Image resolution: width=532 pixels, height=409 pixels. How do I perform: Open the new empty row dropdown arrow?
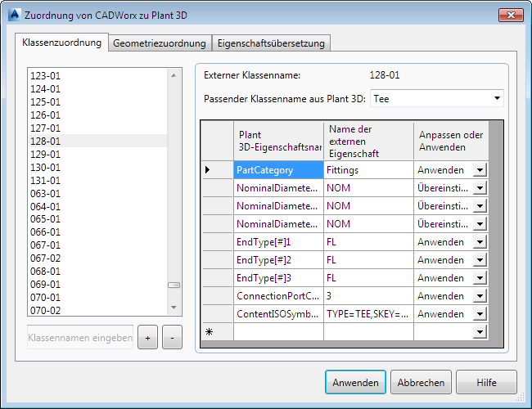[480, 331]
